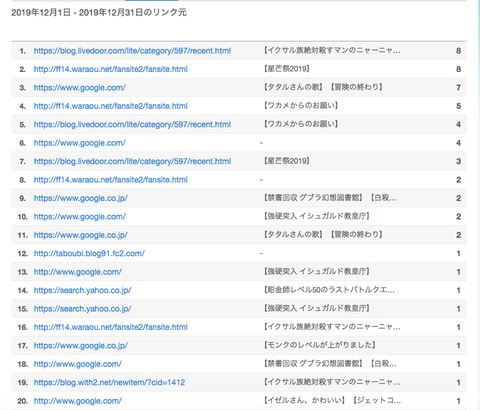The width and height of the screenshot is (480, 410).
Task: Open the livedoor blog link in row 5
Action: coord(132,125)
